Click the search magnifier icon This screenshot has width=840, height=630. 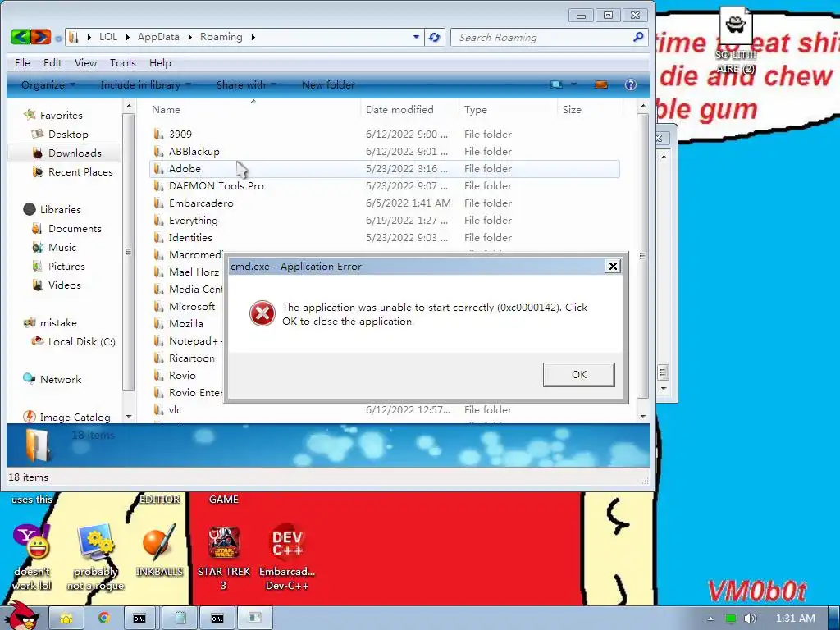638,37
